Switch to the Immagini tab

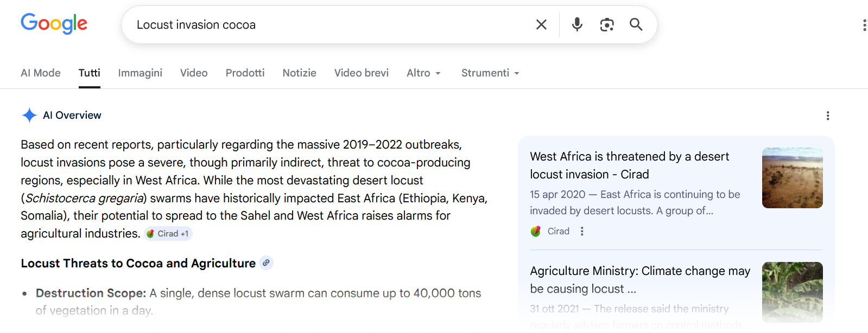coord(140,73)
